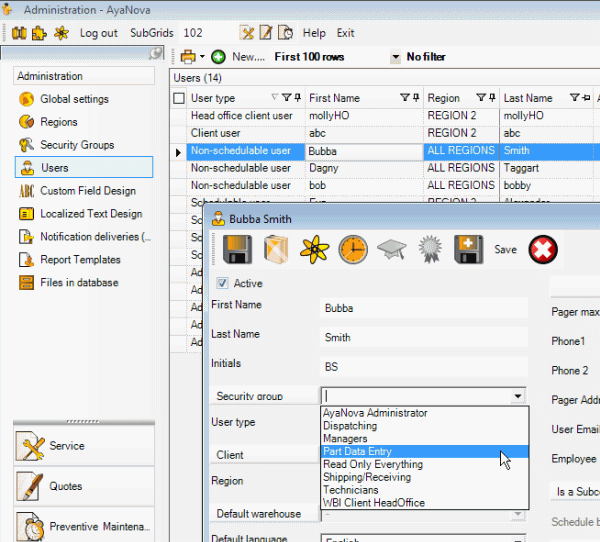The width and height of the screenshot is (600, 542).
Task: Choose Dispatching security group
Action: tap(350, 426)
